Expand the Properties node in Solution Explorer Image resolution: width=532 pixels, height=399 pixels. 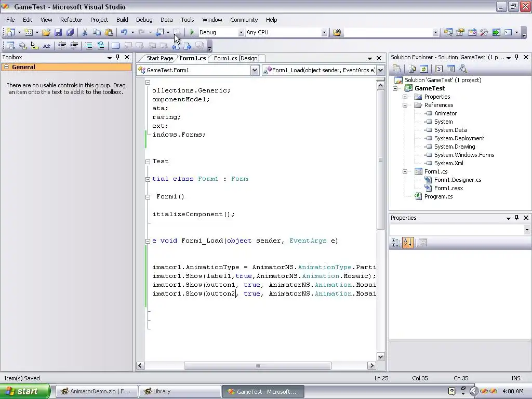405,97
